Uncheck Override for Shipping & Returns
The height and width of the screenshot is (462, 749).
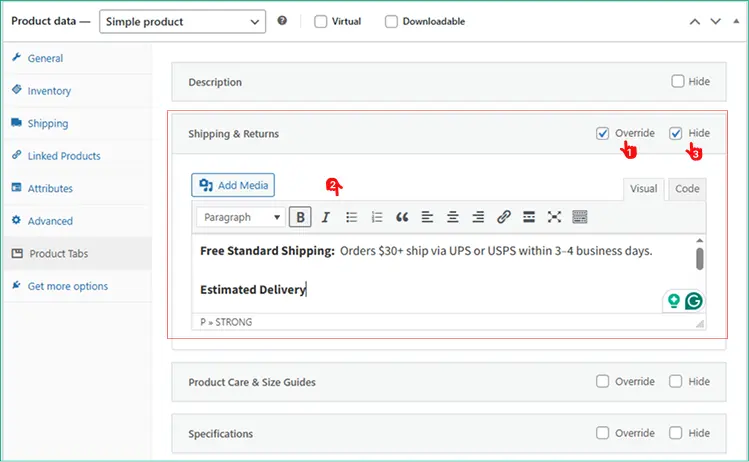tap(602, 133)
